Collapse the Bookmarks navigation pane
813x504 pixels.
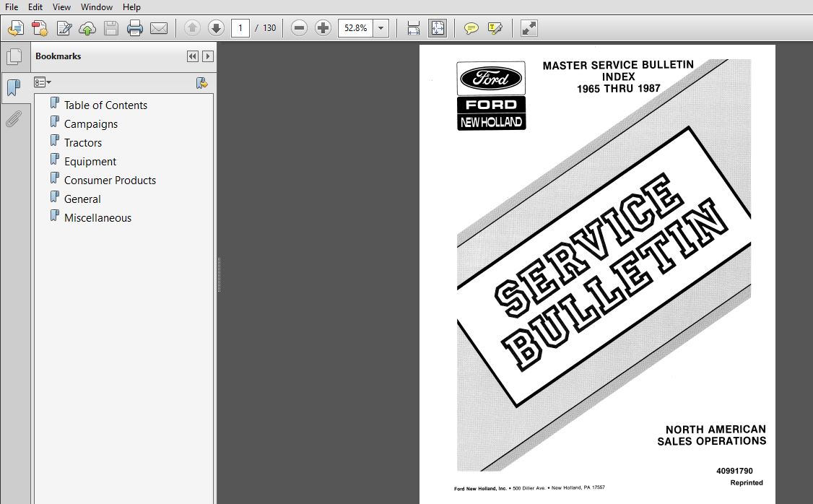(192, 56)
